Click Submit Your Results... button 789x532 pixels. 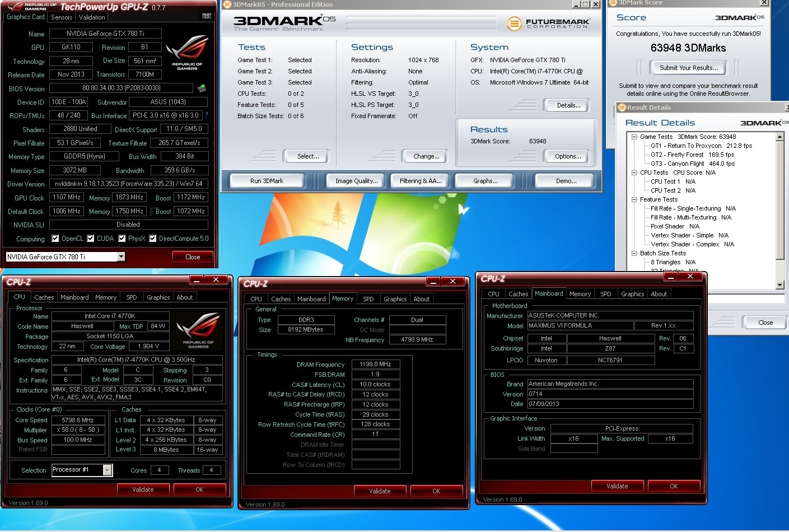[x=688, y=68]
